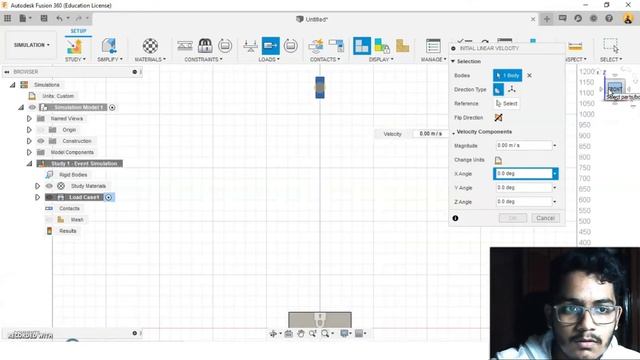
Task: Expand the Model Components tree node
Action: coord(29,152)
